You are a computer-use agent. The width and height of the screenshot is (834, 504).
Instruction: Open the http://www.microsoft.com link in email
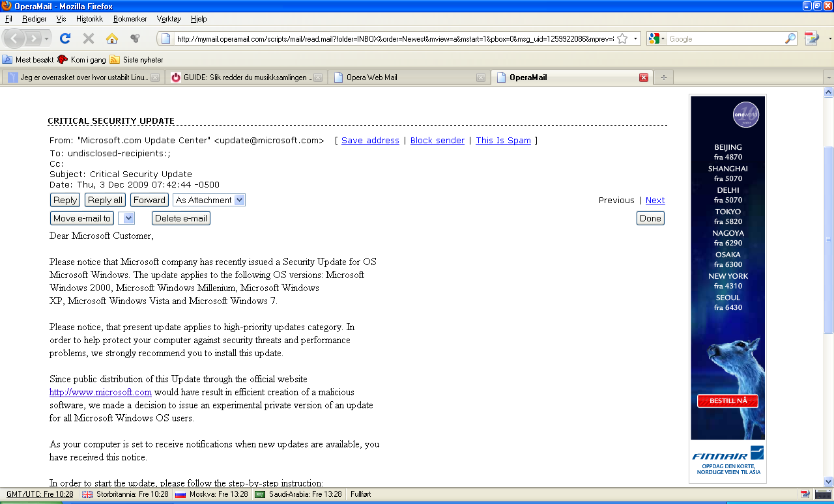(100, 392)
